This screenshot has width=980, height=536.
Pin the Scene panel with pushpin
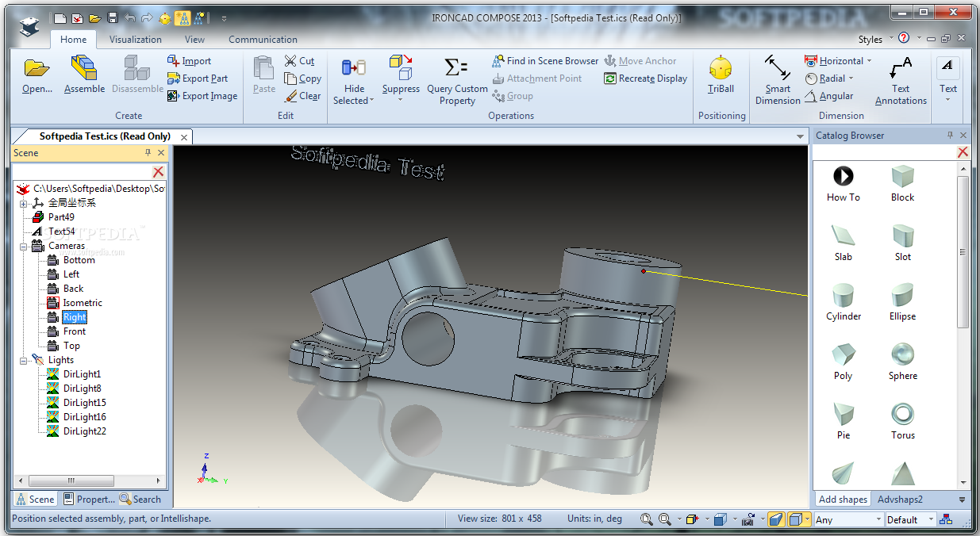click(x=148, y=153)
